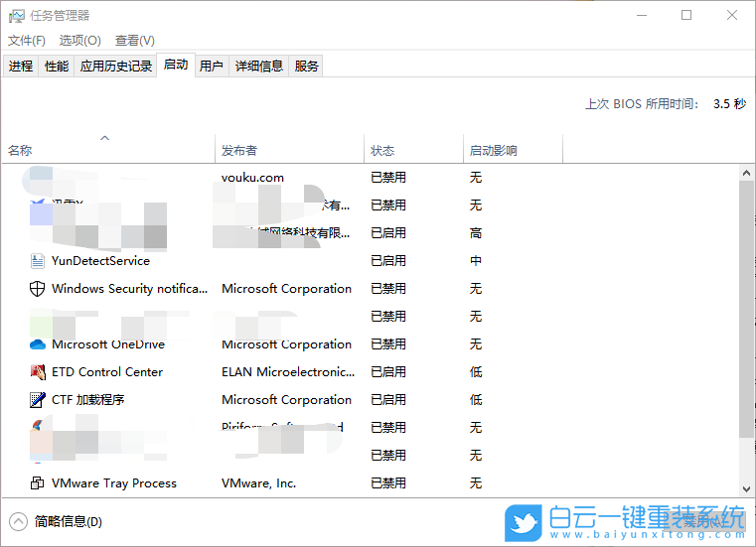Image resolution: width=756 pixels, height=547 pixels.
Task: Click the ETD Control Center icon
Action: [37, 372]
